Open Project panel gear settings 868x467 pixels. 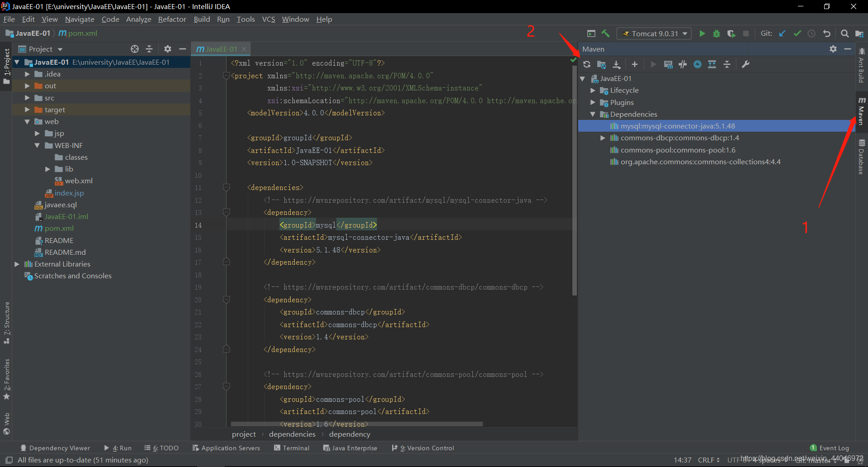[168, 49]
